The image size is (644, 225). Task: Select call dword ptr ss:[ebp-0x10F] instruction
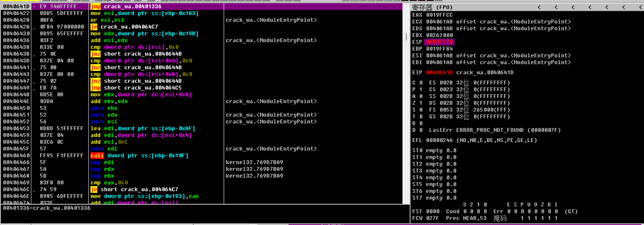tap(139, 156)
